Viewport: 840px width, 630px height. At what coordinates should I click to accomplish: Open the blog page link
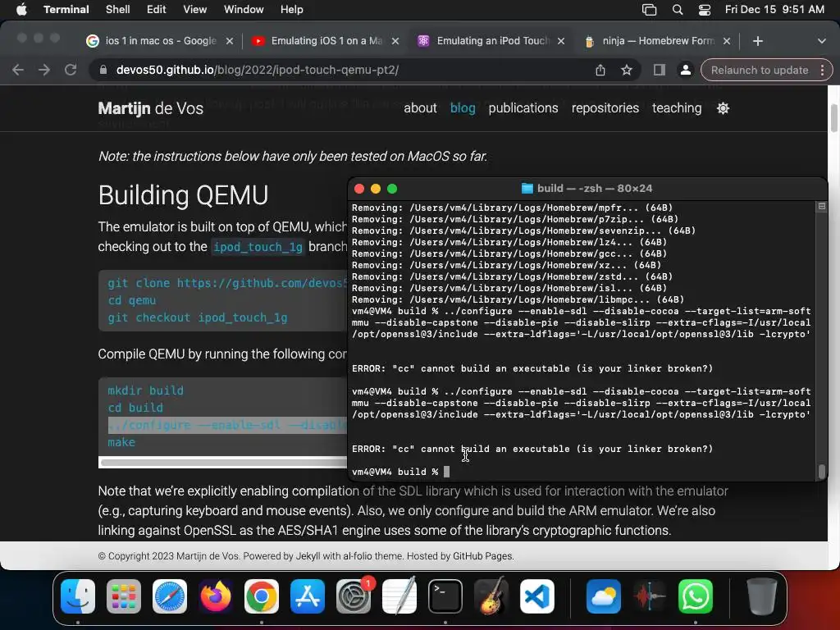(463, 108)
